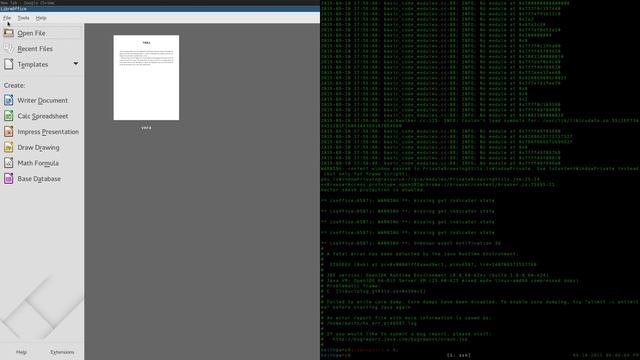
Task: Create a new Math Formula
Action: (x=42, y=163)
